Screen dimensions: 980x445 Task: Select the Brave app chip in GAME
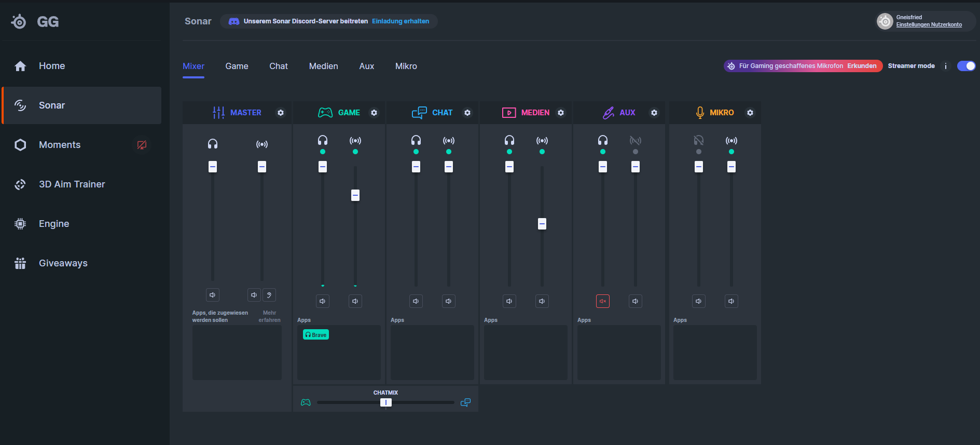[x=316, y=335]
